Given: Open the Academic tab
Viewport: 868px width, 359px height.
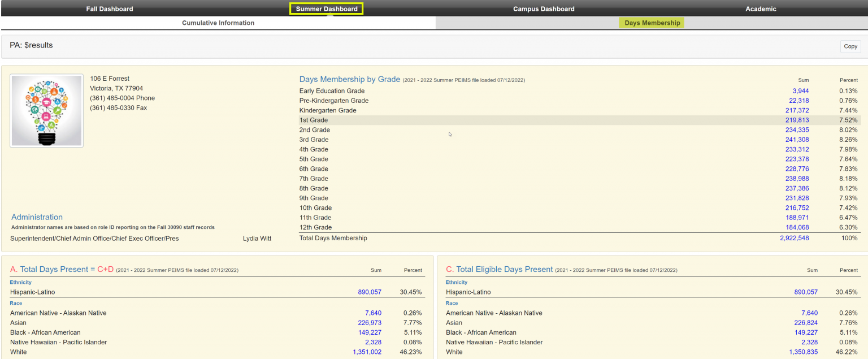Looking at the screenshot, I should coord(760,8).
